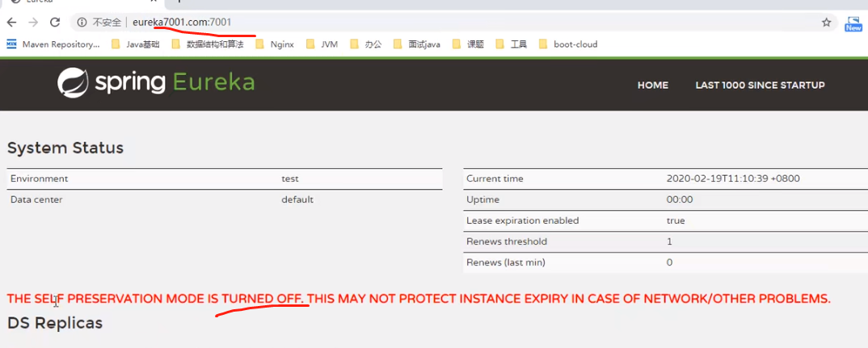Reload the Eureka page
The width and height of the screenshot is (868, 348).
tap(55, 23)
